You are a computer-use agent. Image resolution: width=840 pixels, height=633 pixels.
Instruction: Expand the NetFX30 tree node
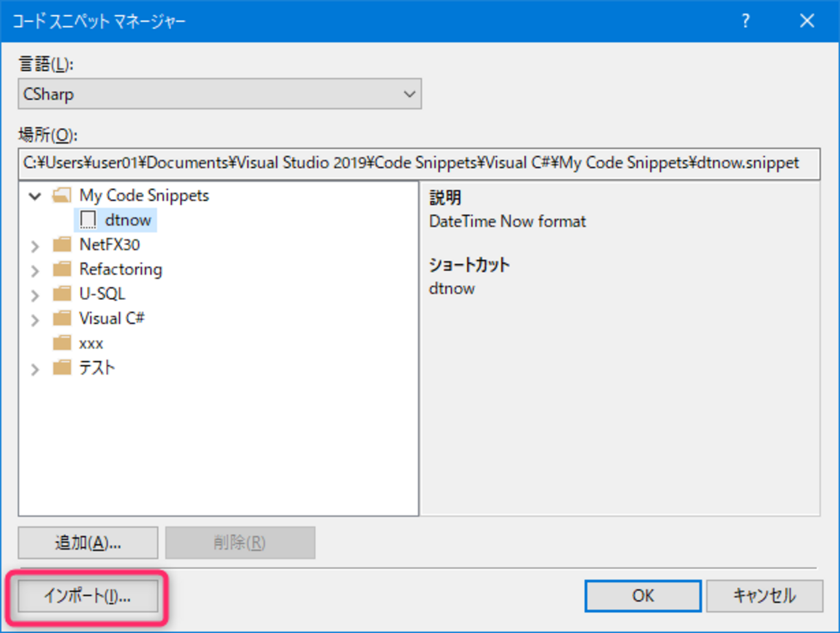point(35,246)
